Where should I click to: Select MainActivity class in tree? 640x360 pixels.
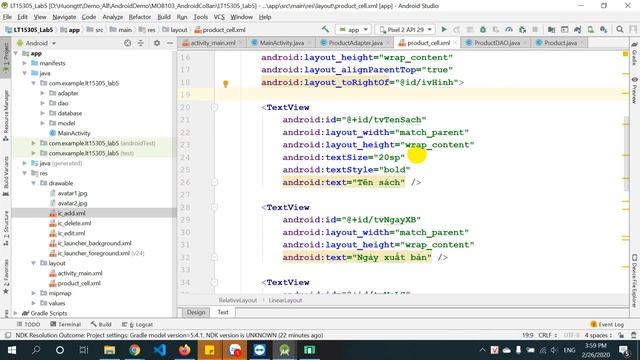click(73, 133)
